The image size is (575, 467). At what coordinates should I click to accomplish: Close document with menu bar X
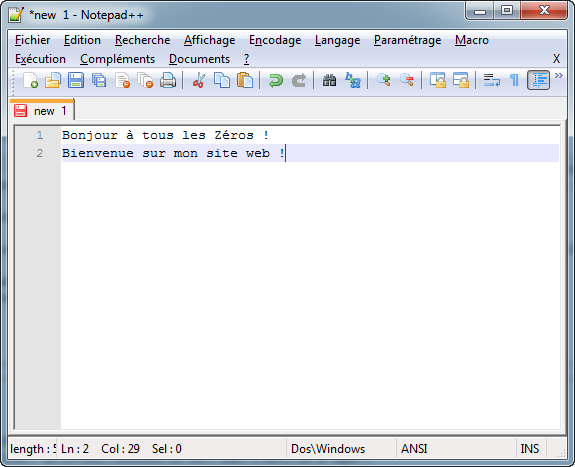pos(556,59)
